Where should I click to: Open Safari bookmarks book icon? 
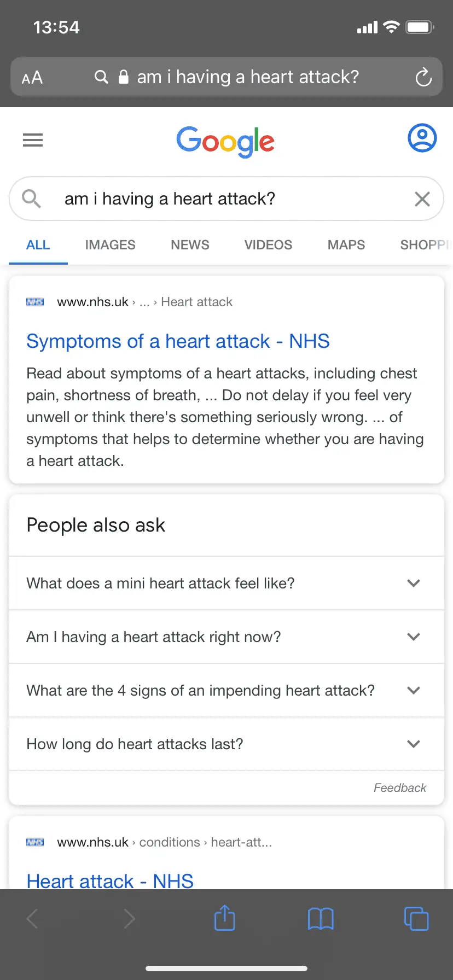pos(321,919)
